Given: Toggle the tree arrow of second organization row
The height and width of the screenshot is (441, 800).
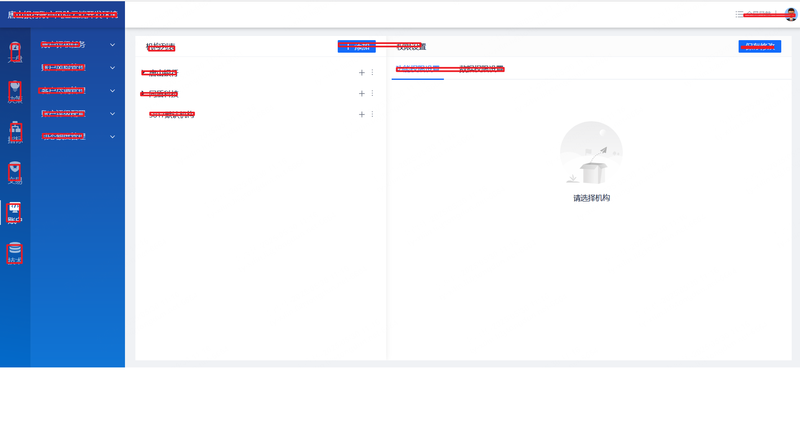Looking at the screenshot, I should (143, 94).
